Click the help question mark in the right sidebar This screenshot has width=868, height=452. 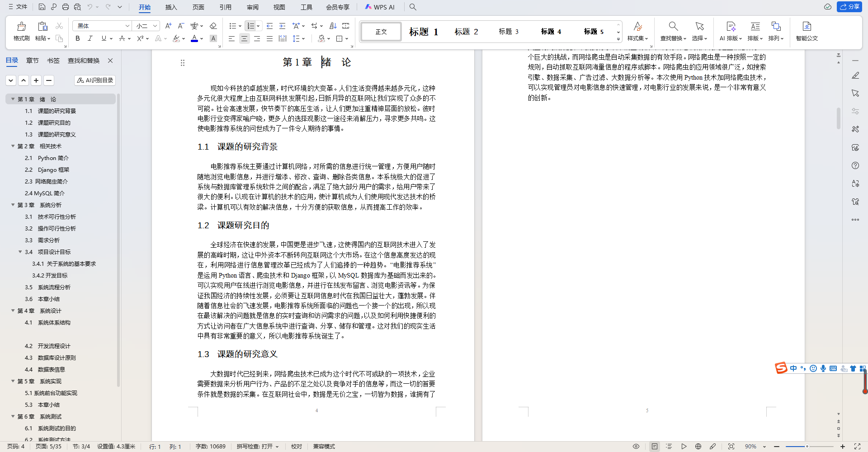click(855, 165)
